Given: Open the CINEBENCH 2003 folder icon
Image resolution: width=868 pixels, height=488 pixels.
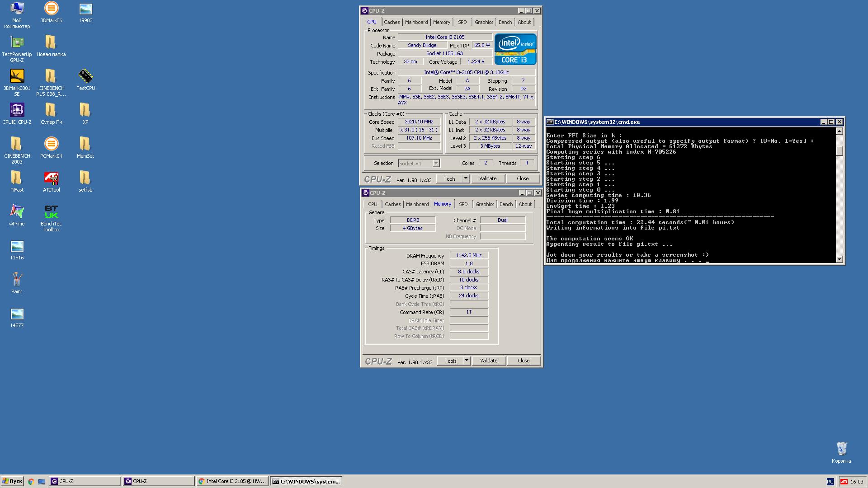Looking at the screenshot, I should coord(17,150).
